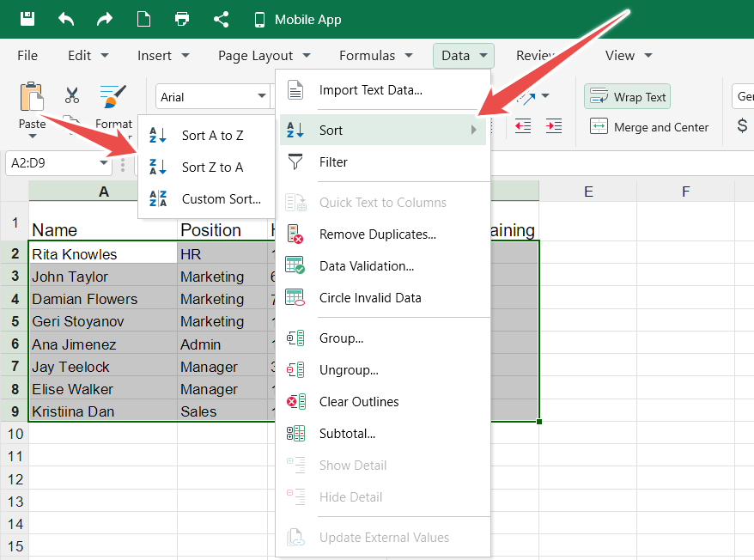This screenshot has width=754, height=560.
Task: Increase indent using the right indent icon
Action: (x=554, y=126)
